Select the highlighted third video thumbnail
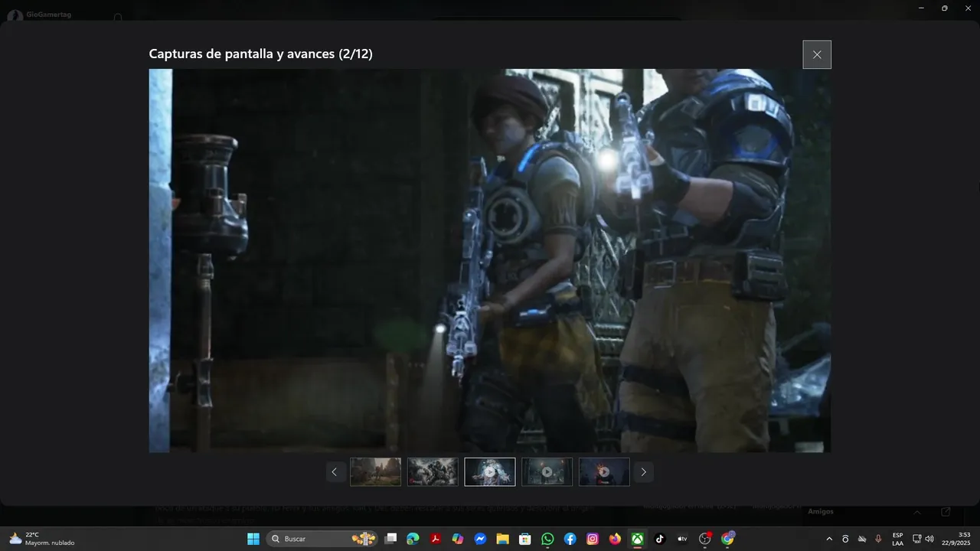Image resolution: width=980 pixels, height=551 pixels. (x=490, y=472)
